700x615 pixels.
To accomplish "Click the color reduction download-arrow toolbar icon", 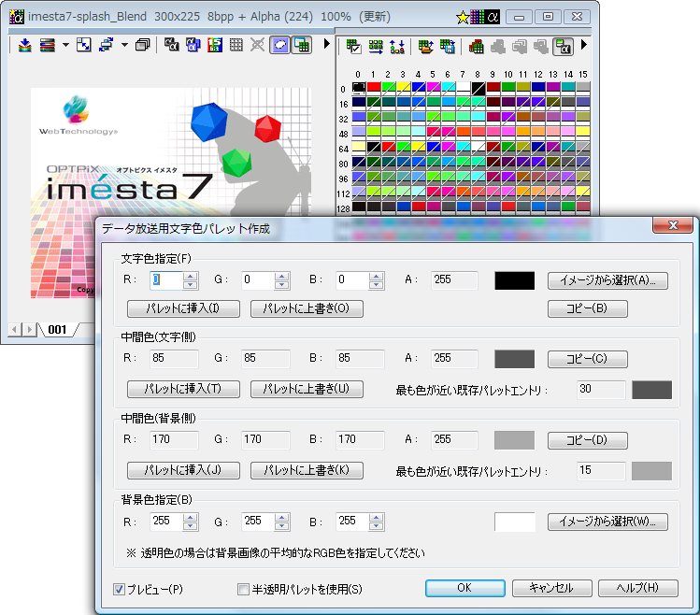I will tap(24, 45).
